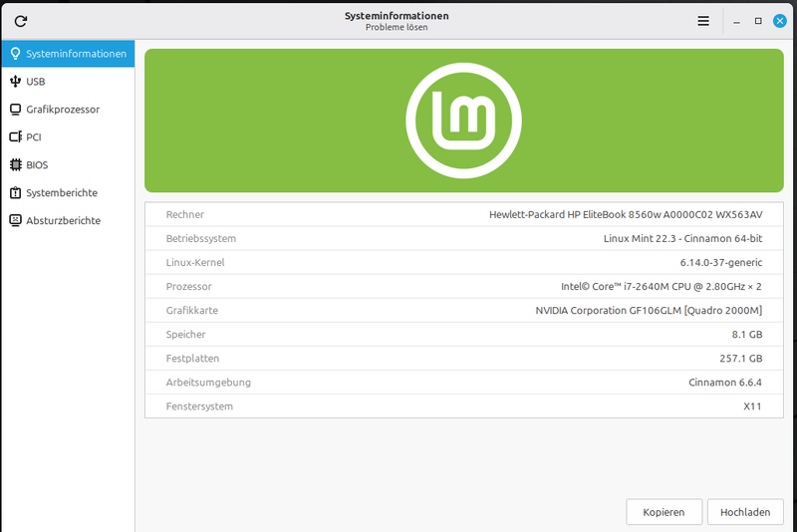
Task: Click the BIOS chip icon in the sidebar
Action: point(15,165)
